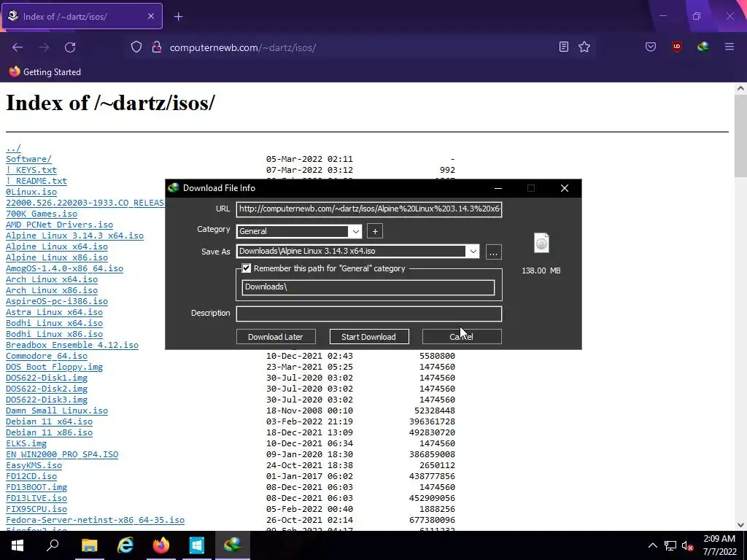Click the EN_WIN2000_PRO_SP4.ISO link

tap(62, 455)
